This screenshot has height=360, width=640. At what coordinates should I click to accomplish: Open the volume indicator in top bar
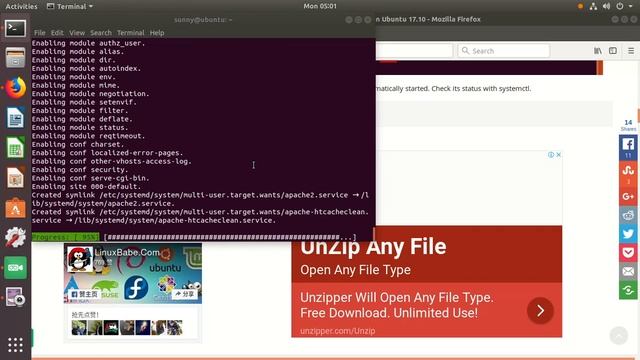click(607, 6)
